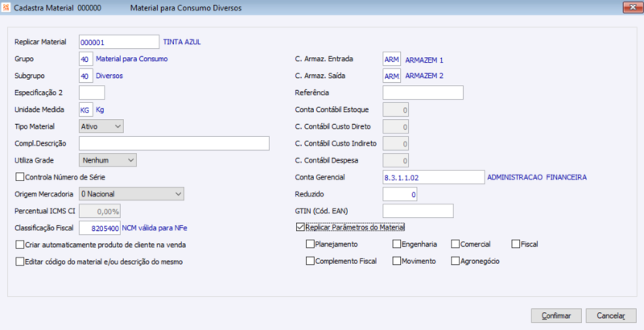
Task: Focus the Compl.Descrição text field
Action: tap(174, 143)
